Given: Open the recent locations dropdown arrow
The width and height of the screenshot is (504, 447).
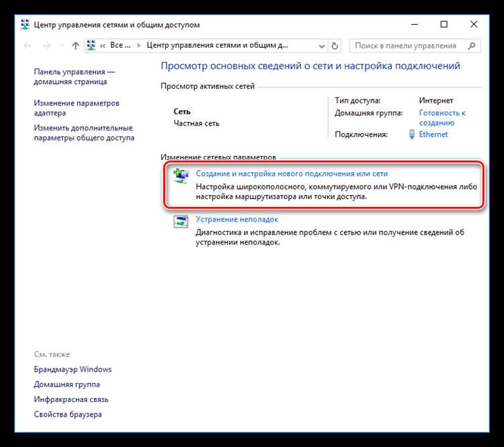Looking at the screenshot, I should 62,46.
